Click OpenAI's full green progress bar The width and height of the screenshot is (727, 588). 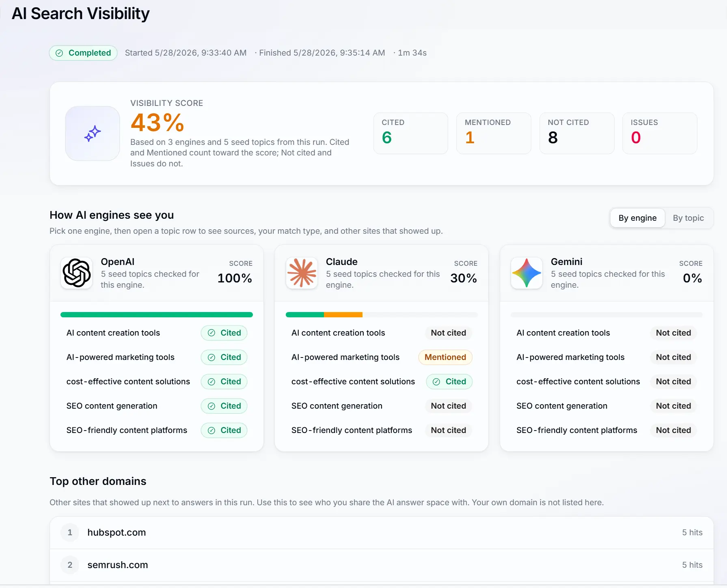pos(157,314)
